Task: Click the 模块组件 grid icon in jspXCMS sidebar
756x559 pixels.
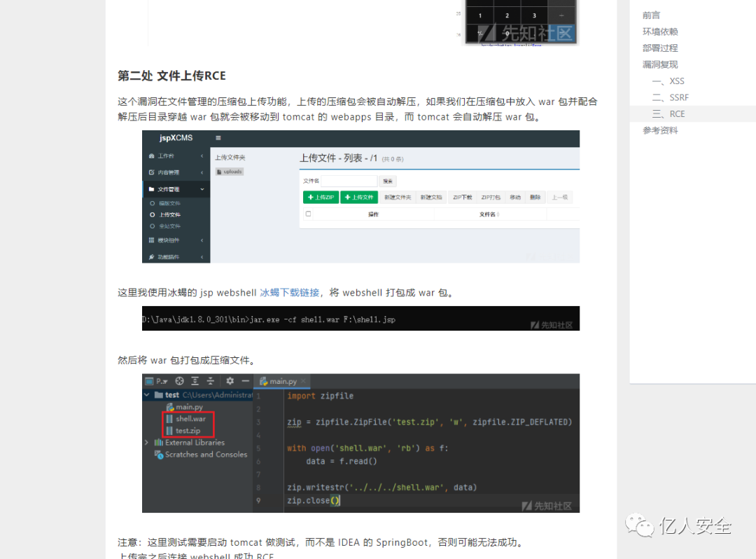Action: [x=151, y=240]
